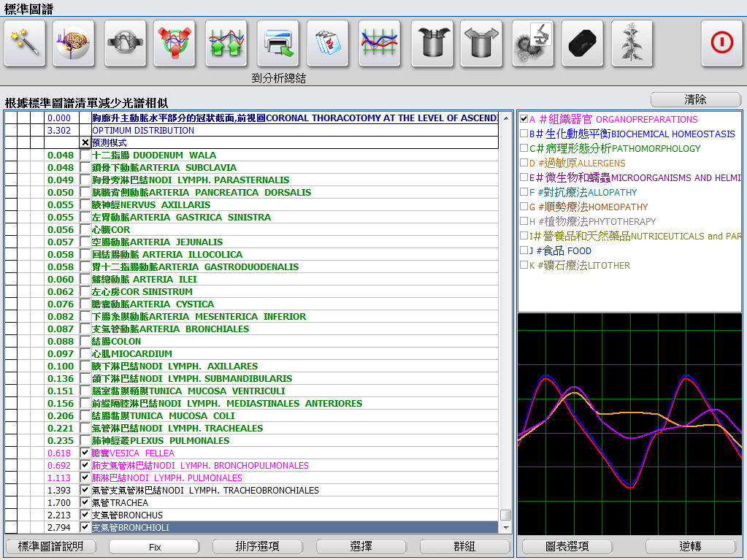This screenshot has height=560, width=747.
Task: Click the microscope toolbar icon
Action: coord(532,42)
